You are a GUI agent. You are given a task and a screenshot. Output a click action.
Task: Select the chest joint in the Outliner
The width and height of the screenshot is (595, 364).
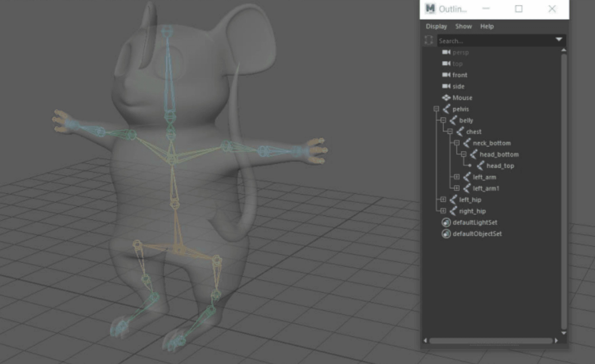[474, 132]
